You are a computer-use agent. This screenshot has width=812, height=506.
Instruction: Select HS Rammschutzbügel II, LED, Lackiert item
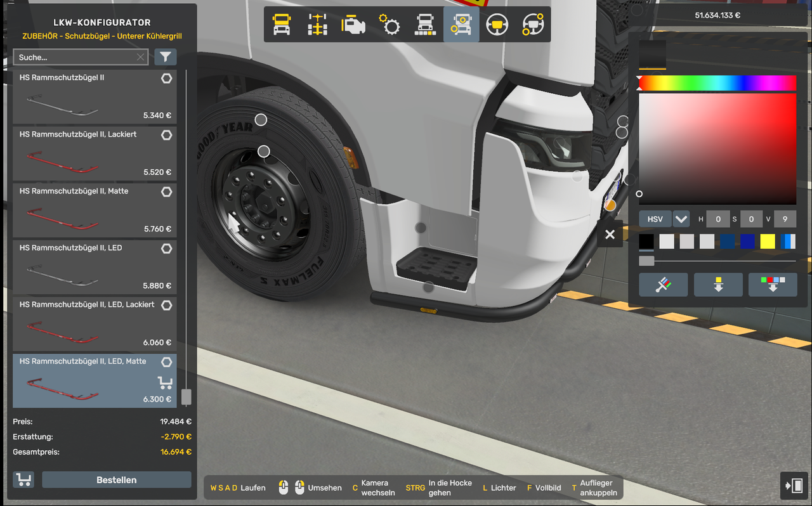(95, 324)
